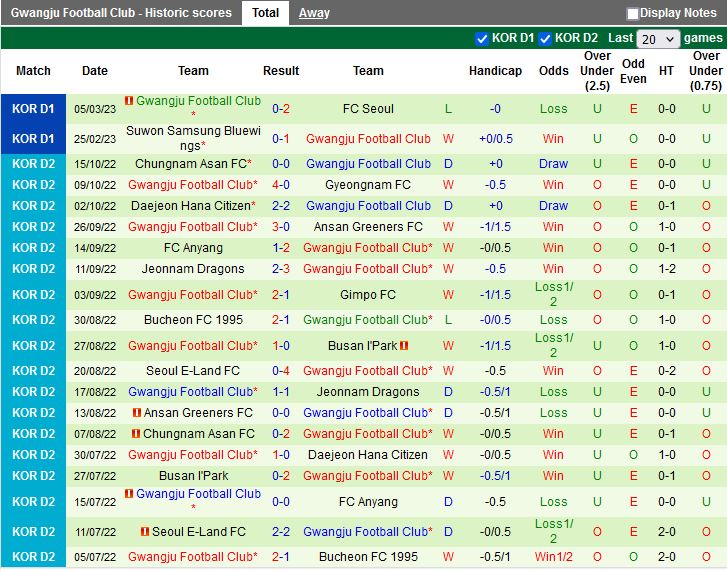This screenshot has height=571, width=727.
Task: Click the Gwangju Football Club - Historic scores title
Action: click(x=121, y=13)
